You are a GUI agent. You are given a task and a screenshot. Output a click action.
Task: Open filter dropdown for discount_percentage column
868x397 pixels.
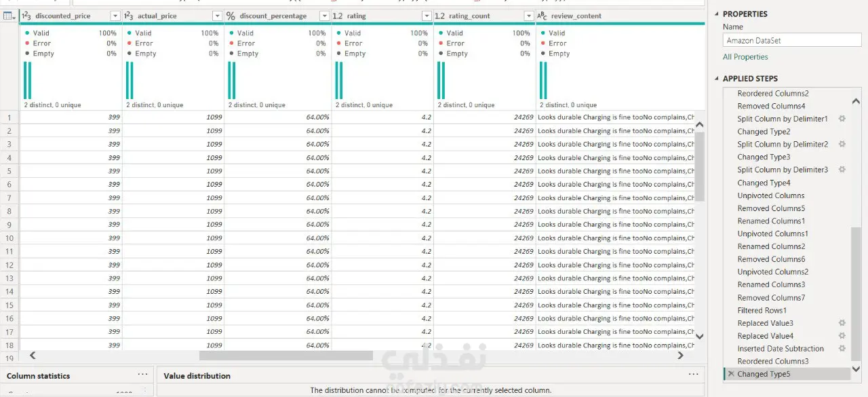pyautogui.click(x=324, y=16)
